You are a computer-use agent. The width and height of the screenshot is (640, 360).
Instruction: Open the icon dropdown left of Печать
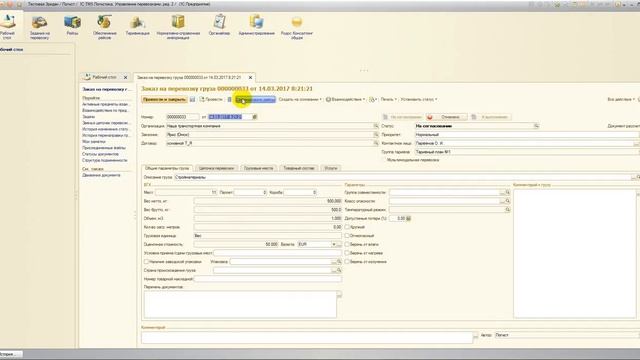[373, 99]
